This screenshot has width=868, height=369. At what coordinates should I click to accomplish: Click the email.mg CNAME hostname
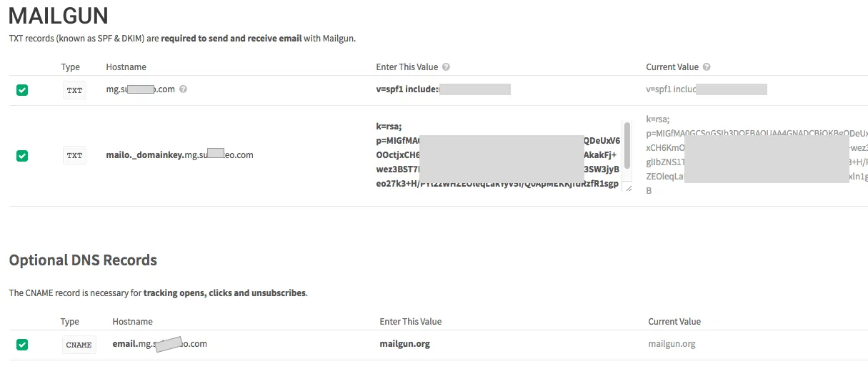pos(159,344)
